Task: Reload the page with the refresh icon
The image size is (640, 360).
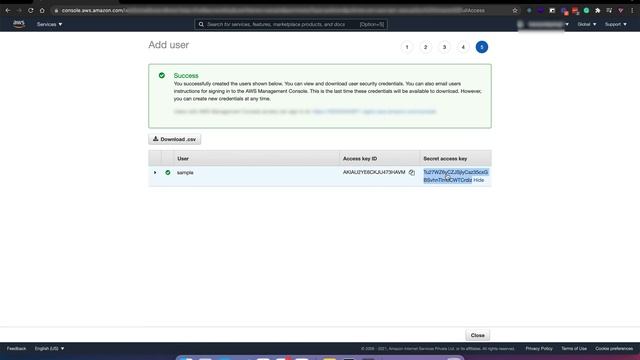Action: [31, 10]
